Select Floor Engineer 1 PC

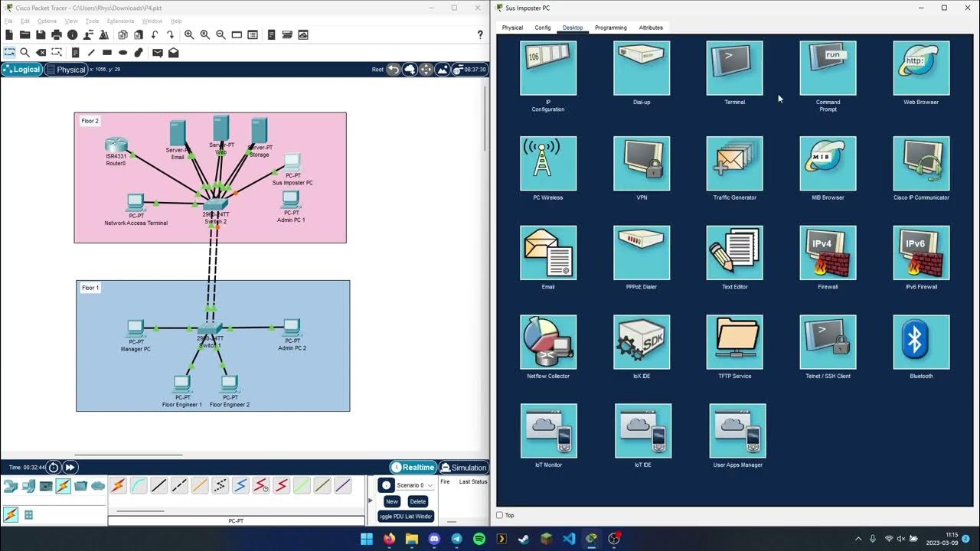[182, 384]
